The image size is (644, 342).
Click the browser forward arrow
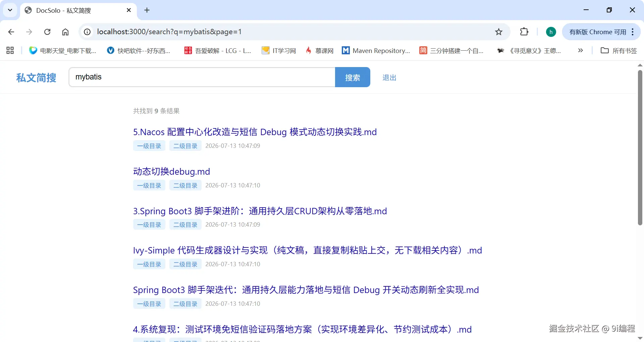pyautogui.click(x=29, y=32)
